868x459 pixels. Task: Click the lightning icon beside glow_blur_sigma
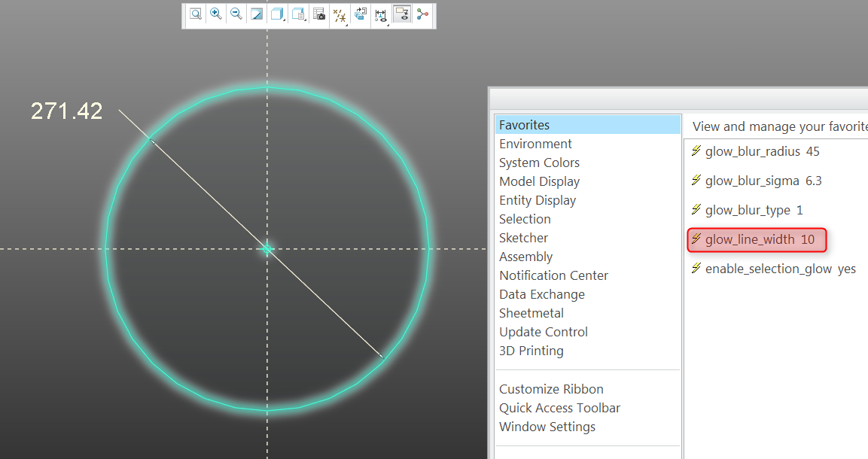[x=696, y=180]
